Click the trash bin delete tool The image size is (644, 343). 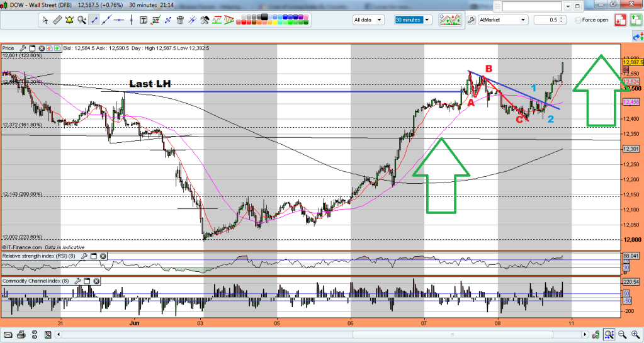(x=180, y=20)
